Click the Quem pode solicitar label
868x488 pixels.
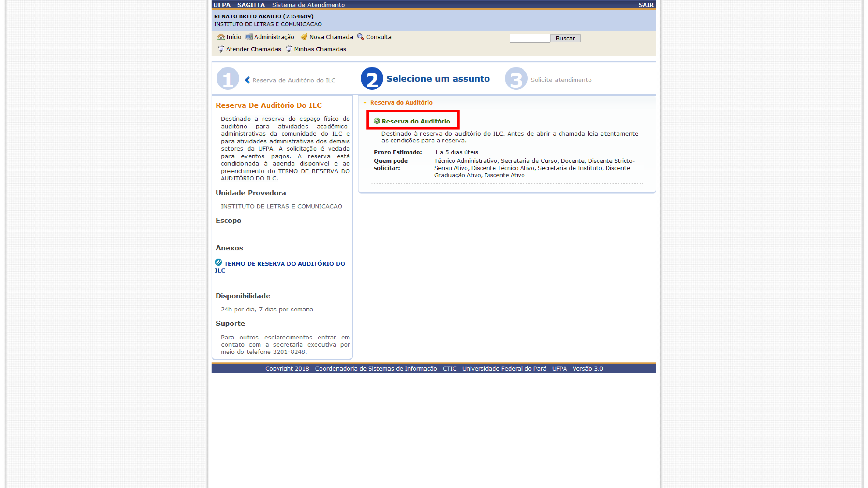[x=391, y=164]
